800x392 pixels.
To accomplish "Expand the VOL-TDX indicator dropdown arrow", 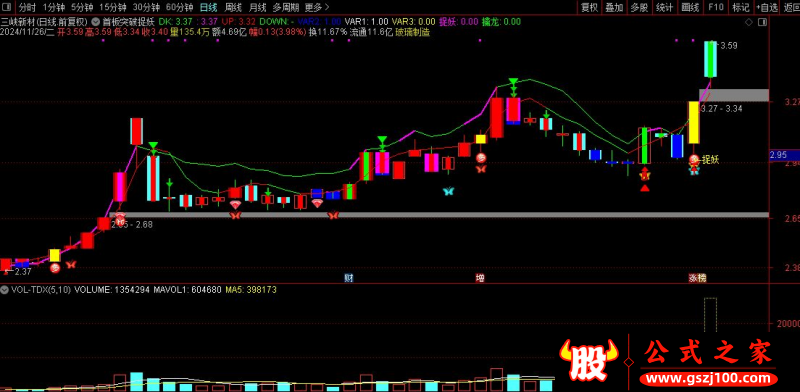I will click(x=6, y=289).
